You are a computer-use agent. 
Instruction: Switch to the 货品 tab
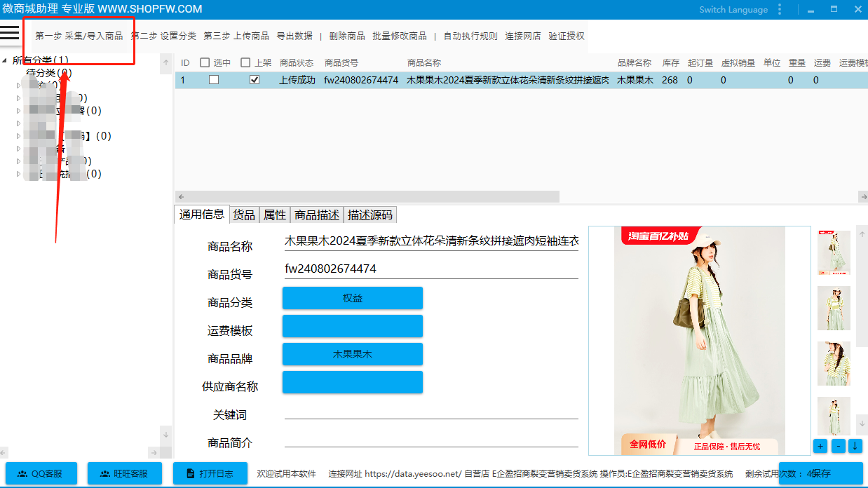pos(244,215)
